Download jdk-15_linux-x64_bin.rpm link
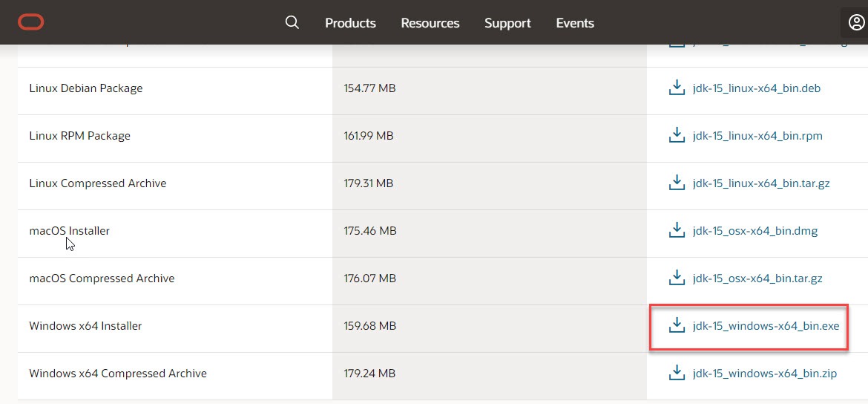The width and height of the screenshot is (868, 404). point(757,136)
